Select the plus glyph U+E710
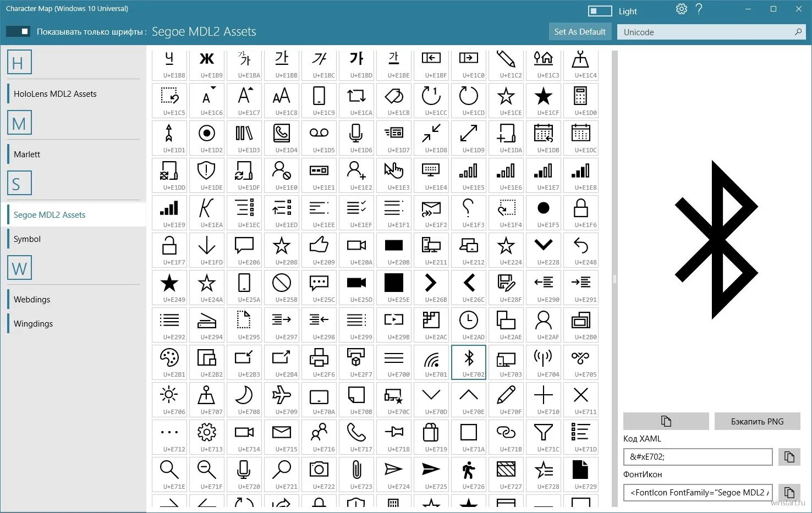Viewport: 812px width, 513px height. coord(544,400)
